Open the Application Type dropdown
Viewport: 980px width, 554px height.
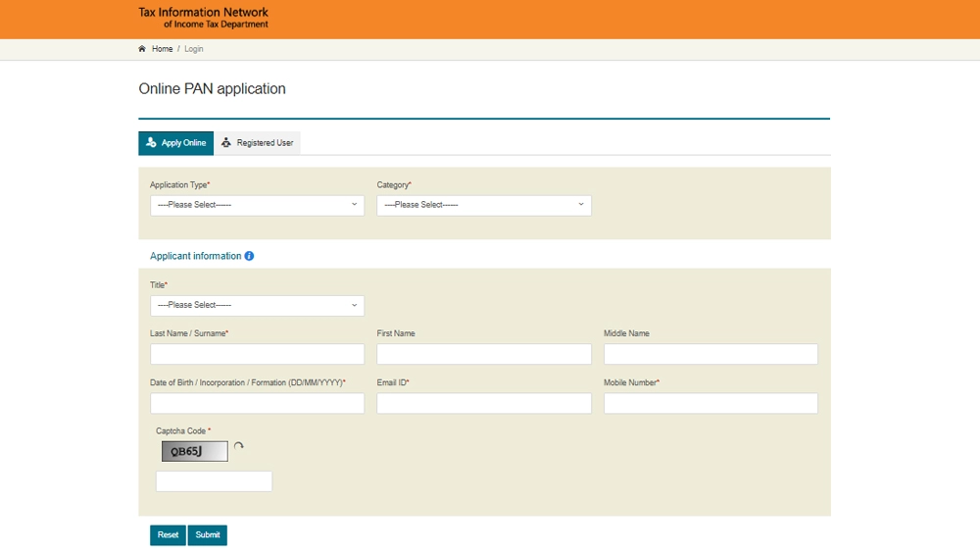click(257, 205)
